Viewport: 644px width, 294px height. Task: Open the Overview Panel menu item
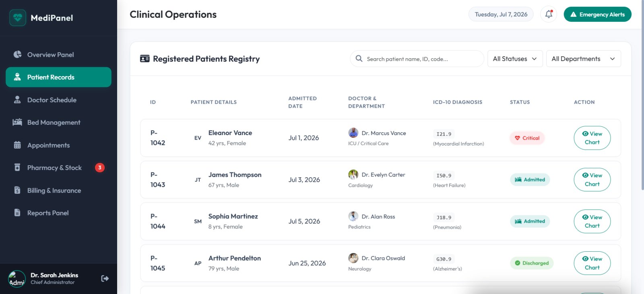(58, 55)
